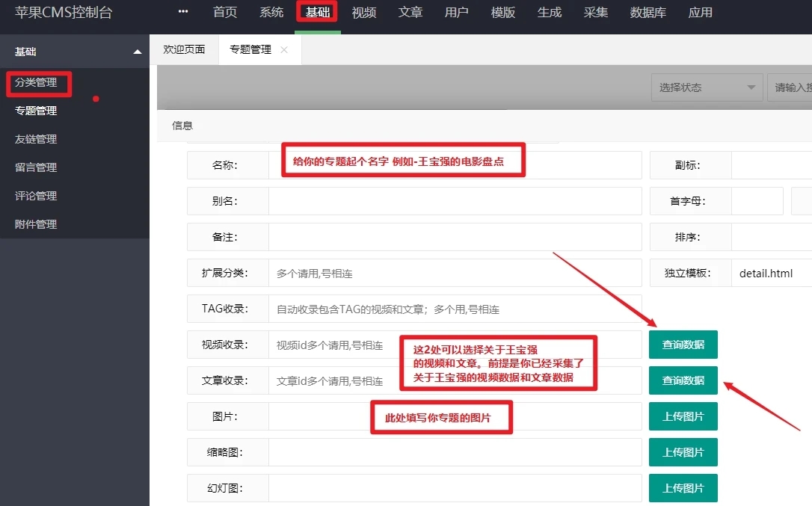The height and width of the screenshot is (506, 812).
Task: Click the 独立模板 detail.html field
Action: pyautogui.click(x=770, y=273)
